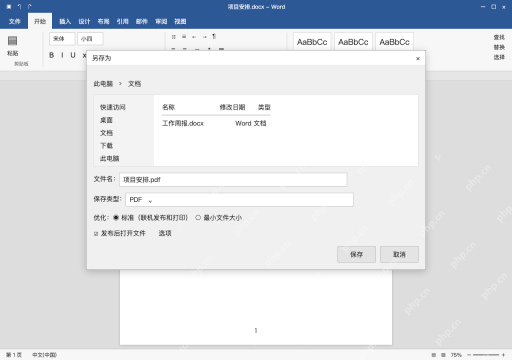Open the 宋体 font name dropdown
Image resolution: width=512 pixels, height=360 pixels.
pyautogui.click(x=62, y=39)
